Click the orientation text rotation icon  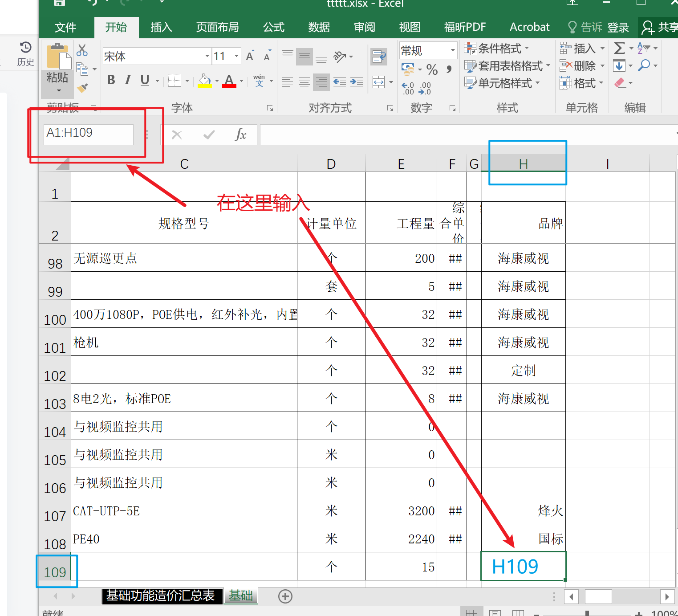click(340, 57)
